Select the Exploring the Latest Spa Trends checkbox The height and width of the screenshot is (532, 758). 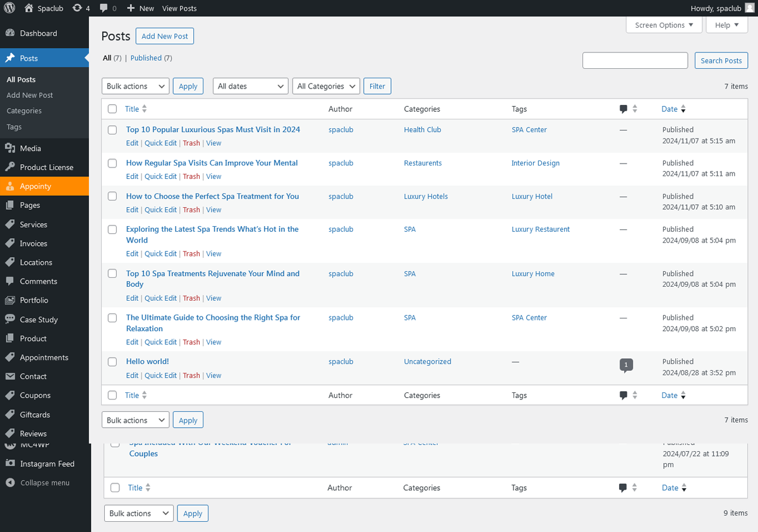point(112,229)
